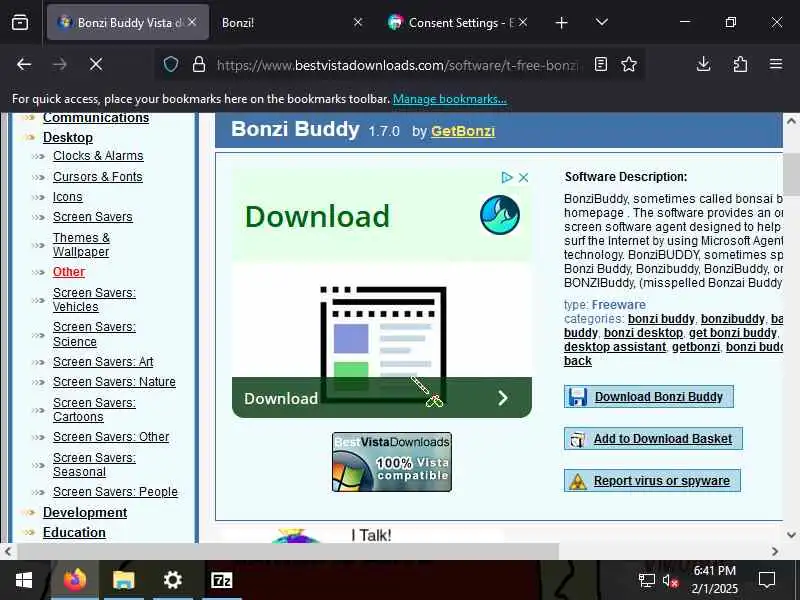
Task: Open the Extensions puzzle icon
Action: click(740, 64)
